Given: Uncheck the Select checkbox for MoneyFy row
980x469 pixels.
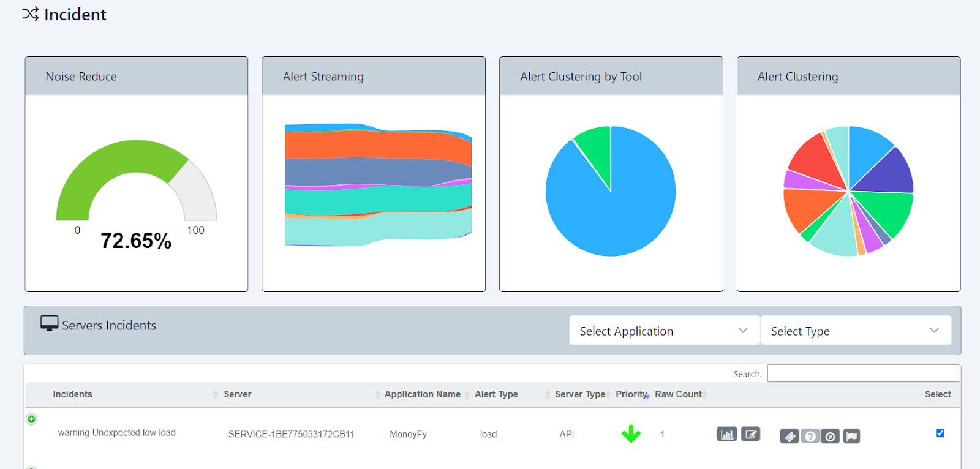Looking at the screenshot, I should pos(940,433).
